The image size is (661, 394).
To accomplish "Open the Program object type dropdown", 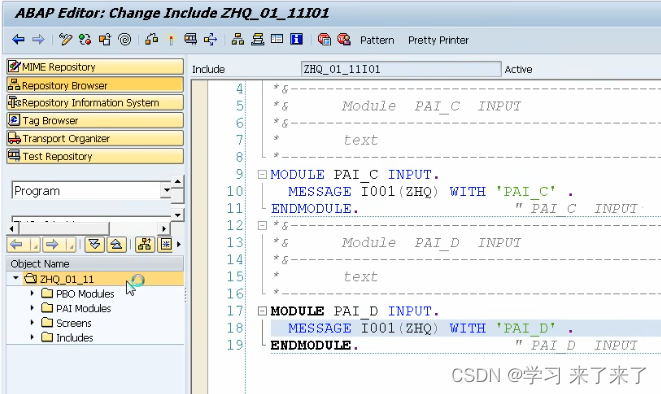I will point(167,190).
